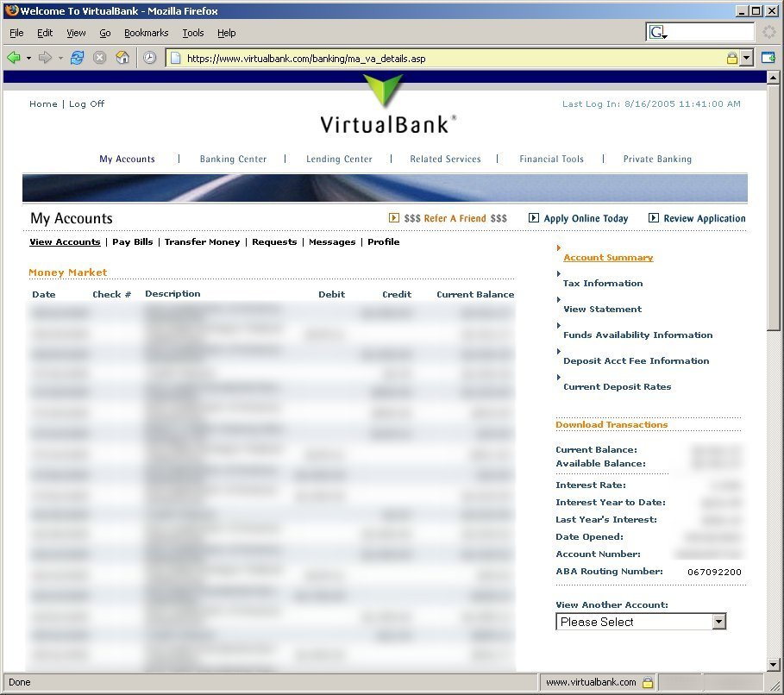The width and height of the screenshot is (784, 695).
Task: Click Download Transactions link
Action: pos(612,424)
